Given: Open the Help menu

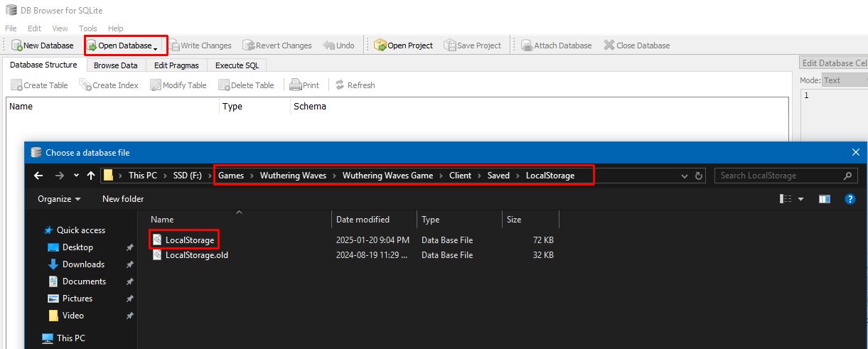Looking at the screenshot, I should [x=115, y=28].
